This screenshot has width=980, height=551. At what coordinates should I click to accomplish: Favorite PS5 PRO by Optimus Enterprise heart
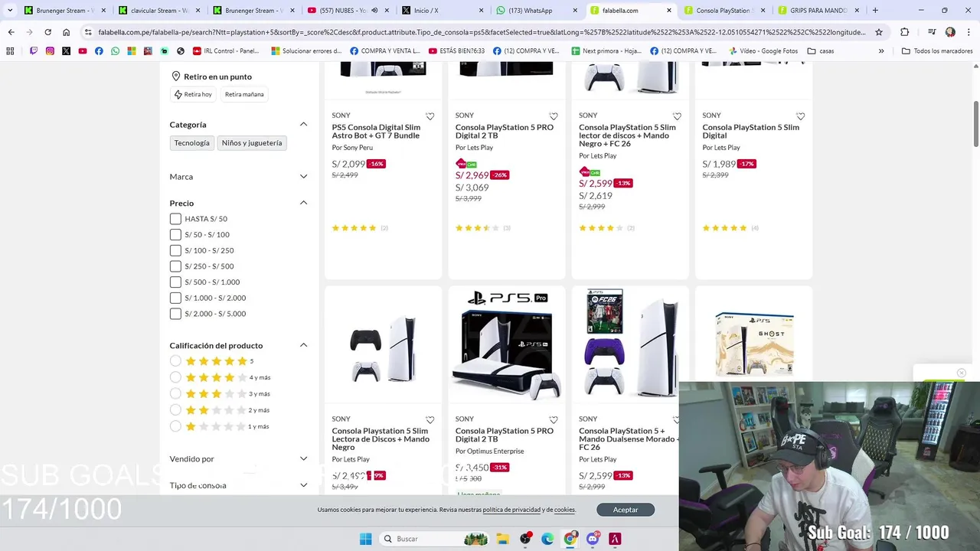(x=554, y=420)
